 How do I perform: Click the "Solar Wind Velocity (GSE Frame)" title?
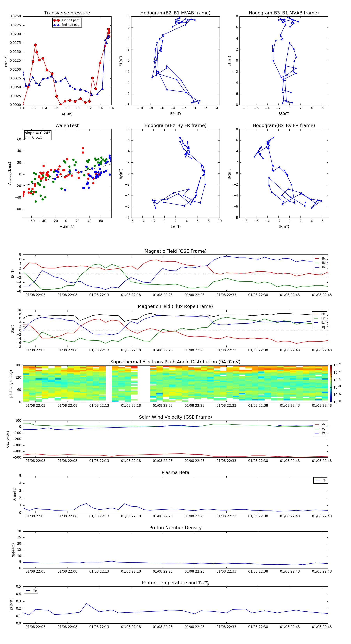click(175, 417)
